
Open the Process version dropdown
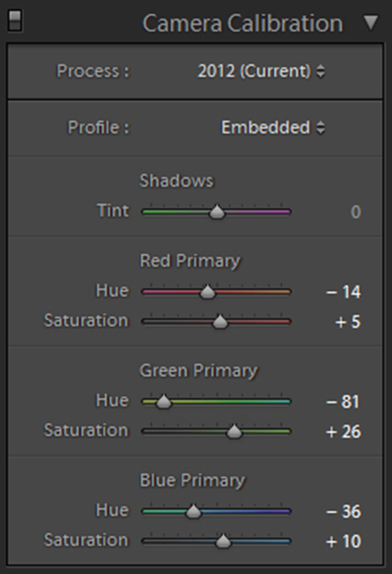[261, 71]
